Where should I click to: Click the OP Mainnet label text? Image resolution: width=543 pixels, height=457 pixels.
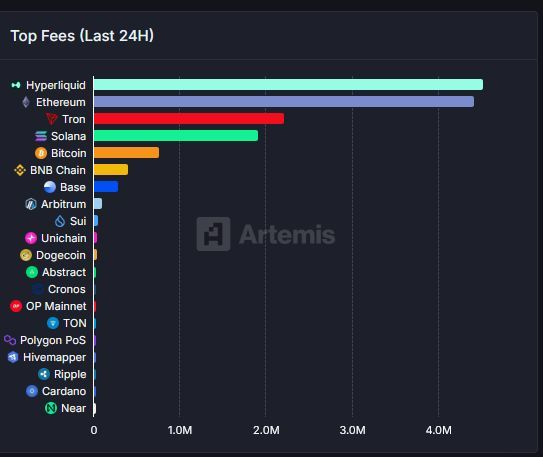pyautogui.click(x=56, y=306)
